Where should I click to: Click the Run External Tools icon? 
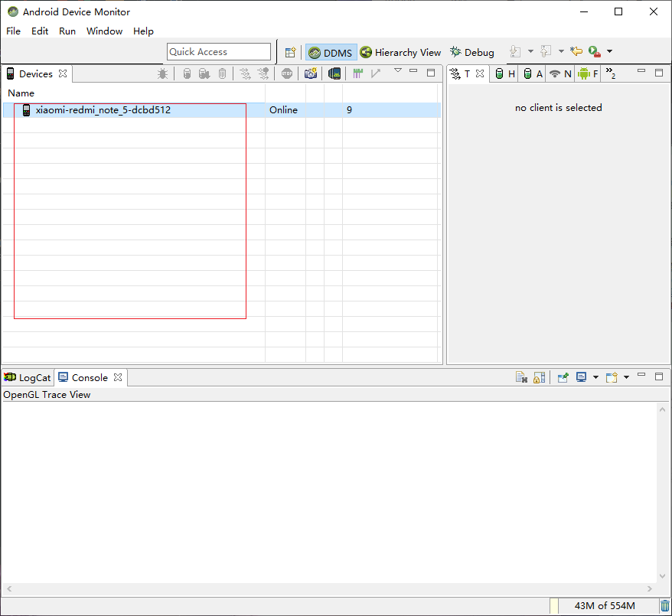tap(594, 52)
